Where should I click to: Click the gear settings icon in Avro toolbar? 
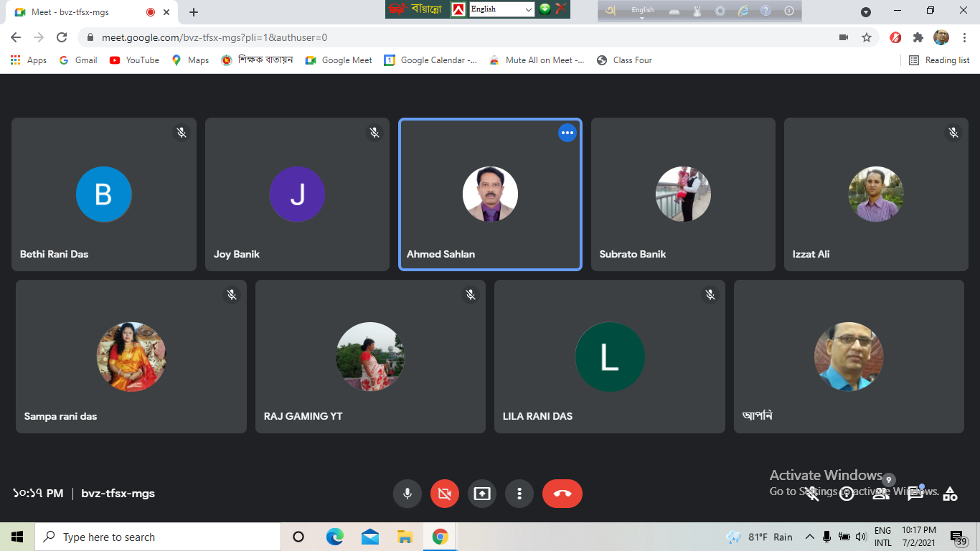720,11
